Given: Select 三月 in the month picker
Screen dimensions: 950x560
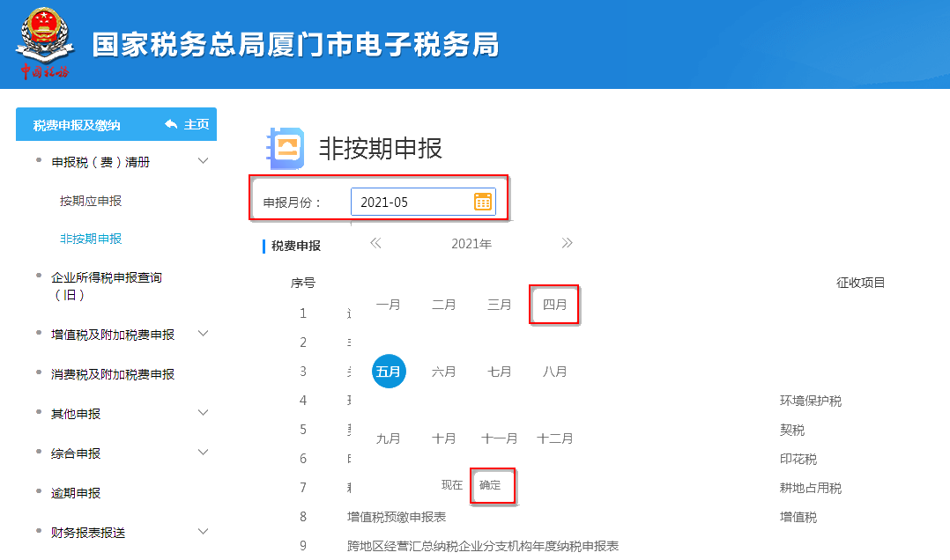Looking at the screenshot, I should tap(500, 305).
